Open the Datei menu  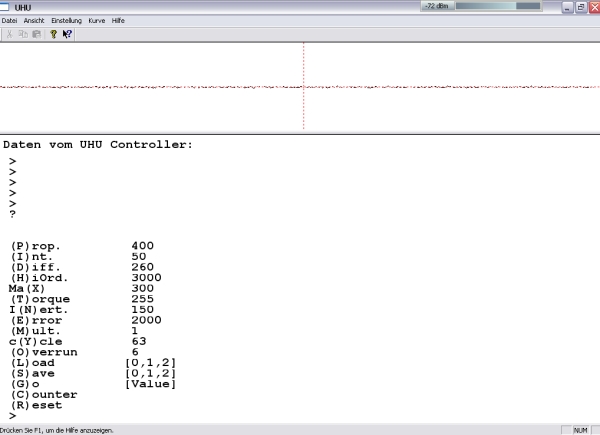point(9,21)
